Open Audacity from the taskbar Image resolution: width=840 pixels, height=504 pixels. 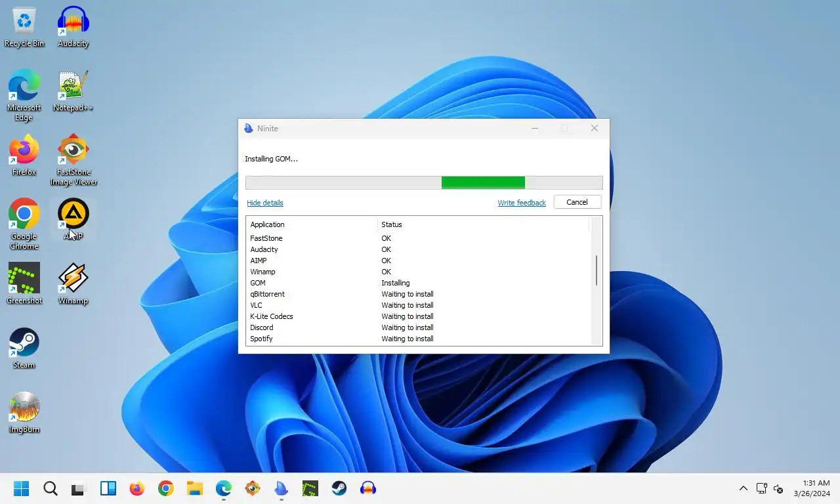tap(368, 488)
